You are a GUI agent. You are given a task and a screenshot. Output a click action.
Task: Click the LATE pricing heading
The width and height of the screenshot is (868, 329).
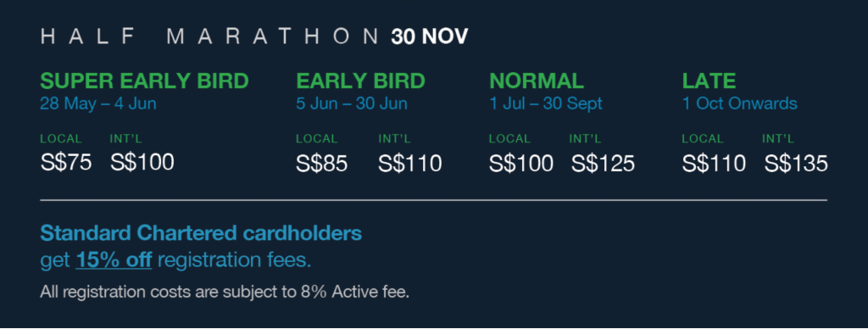(x=709, y=81)
